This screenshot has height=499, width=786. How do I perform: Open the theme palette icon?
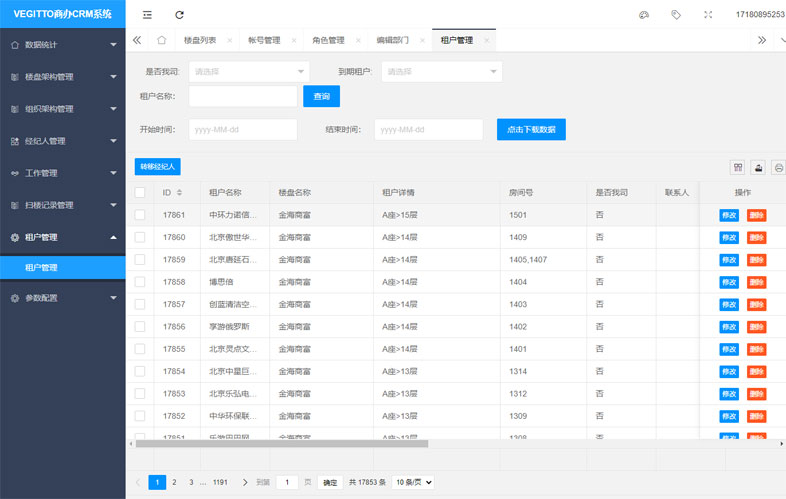point(644,15)
